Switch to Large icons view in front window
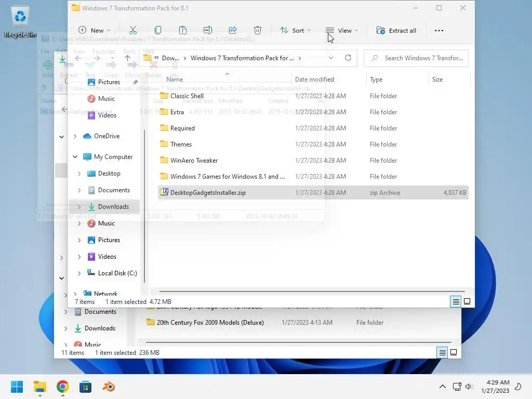The image size is (532, 399). pos(467,301)
